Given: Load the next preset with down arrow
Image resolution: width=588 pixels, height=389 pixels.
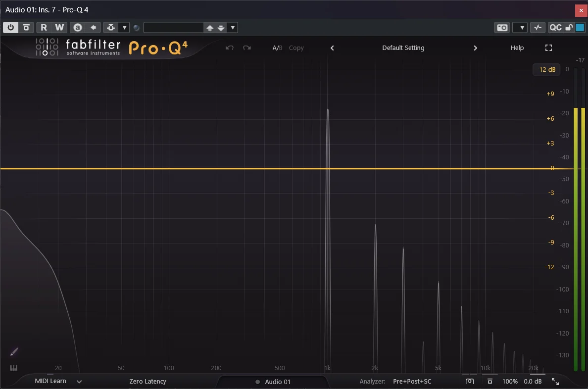Looking at the screenshot, I should (221, 28).
